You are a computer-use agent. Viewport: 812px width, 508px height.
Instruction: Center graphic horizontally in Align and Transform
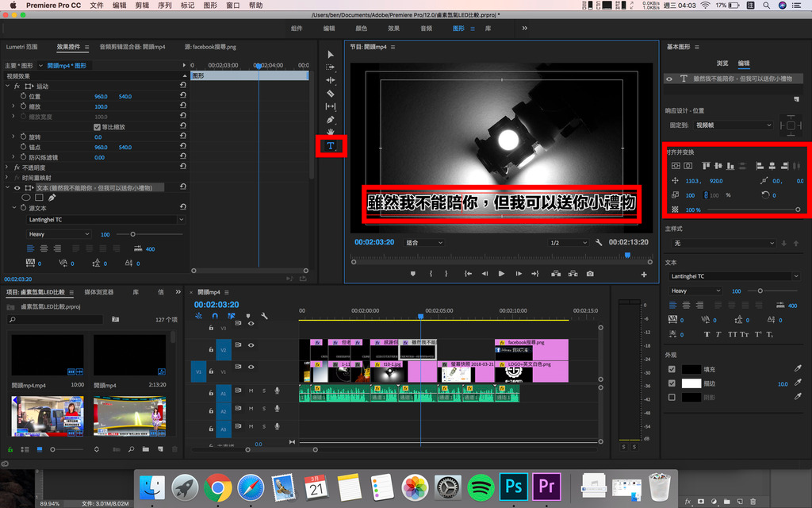688,166
